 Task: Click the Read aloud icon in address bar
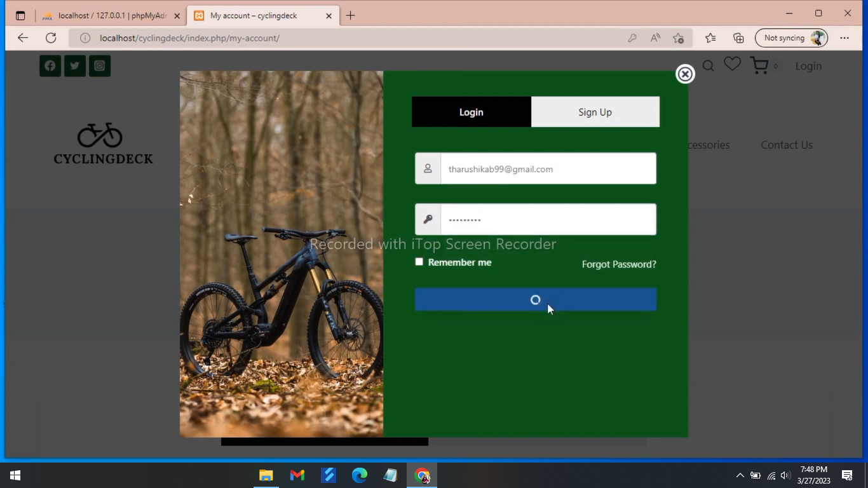pos(655,38)
